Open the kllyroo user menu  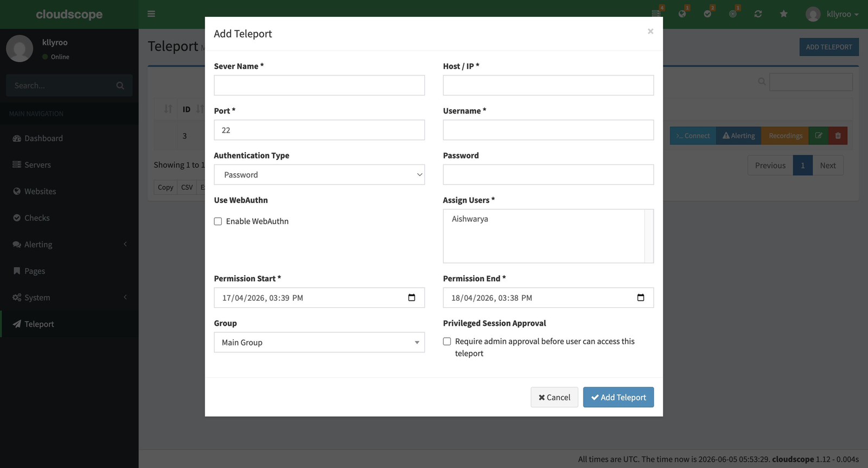pos(832,14)
